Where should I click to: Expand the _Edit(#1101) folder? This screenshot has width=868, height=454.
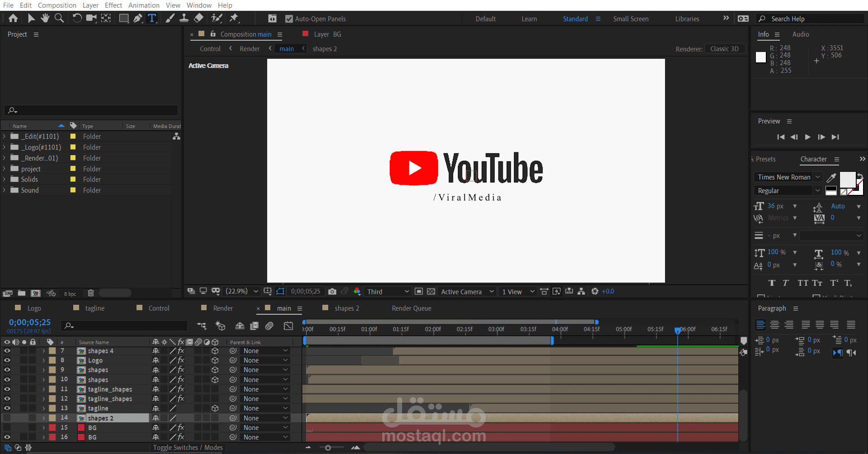5,136
